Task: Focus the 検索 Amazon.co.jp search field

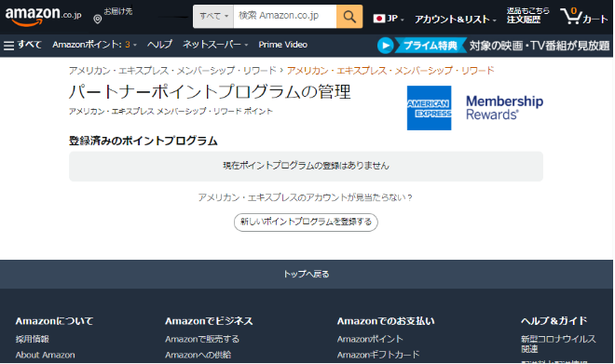Action: pyautogui.click(x=285, y=17)
